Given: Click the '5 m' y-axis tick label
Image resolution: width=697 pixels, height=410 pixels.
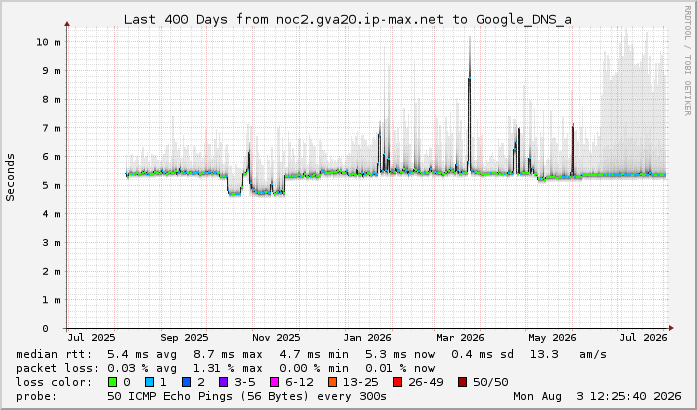Looking at the screenshot, I should point(52,185).
